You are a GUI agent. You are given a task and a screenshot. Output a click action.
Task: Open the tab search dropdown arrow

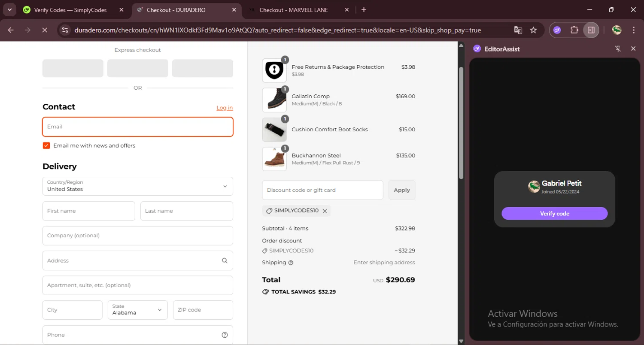[9, 9]
